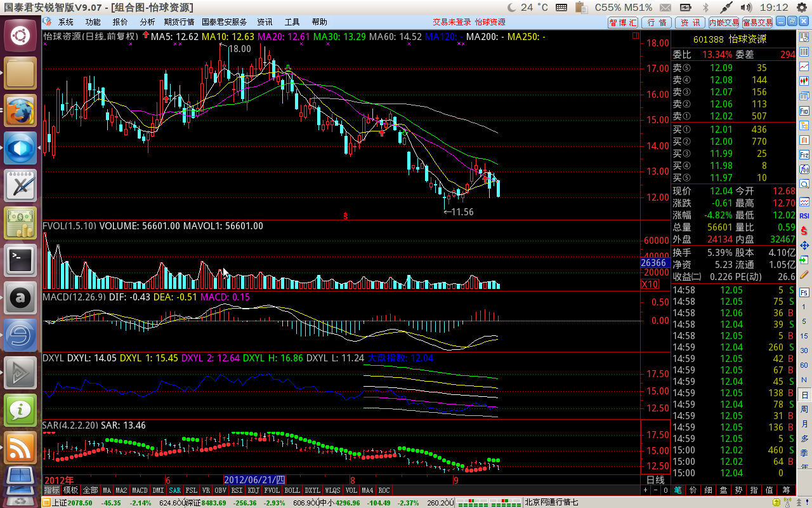Select the KDJ indicator tab
Image resolution: width=812 pixels, height=508 pixels.
click(254, 490)
